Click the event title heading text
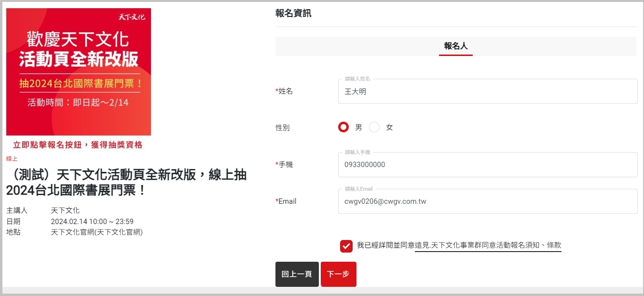Screen dimensions: 644x296 pos(126,183)
